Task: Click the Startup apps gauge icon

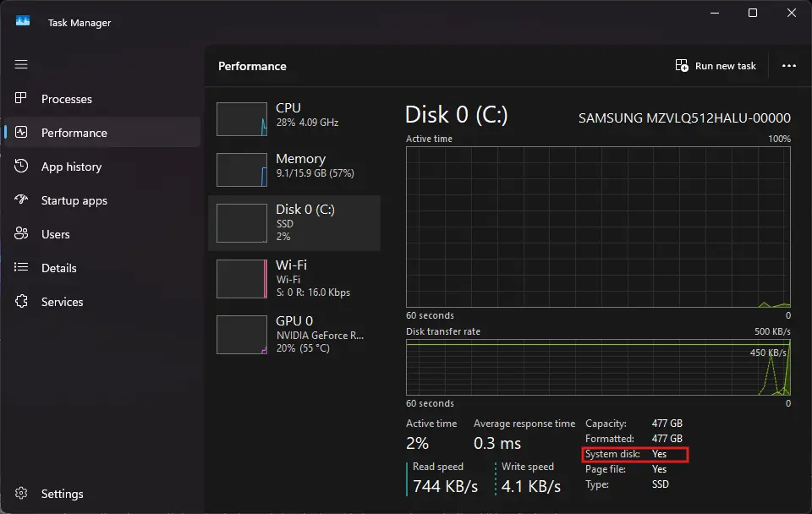Action: pyautogui.click(x=21, y=200)
